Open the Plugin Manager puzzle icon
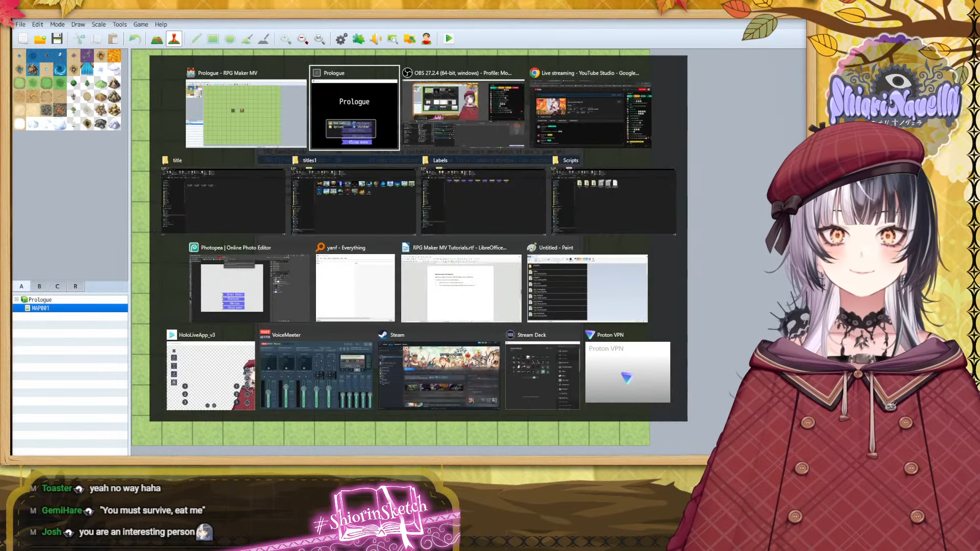Screen dimensions: 980x551 click(358, 39)
